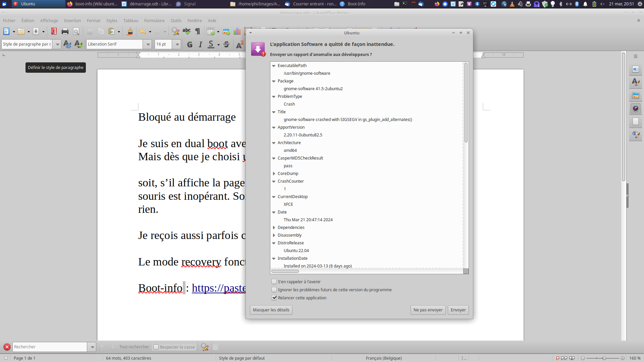Enable "Ignorer les problèmes futurs" checkbox
This screenshot has height=362, width=644.
(x=274, y=290)
